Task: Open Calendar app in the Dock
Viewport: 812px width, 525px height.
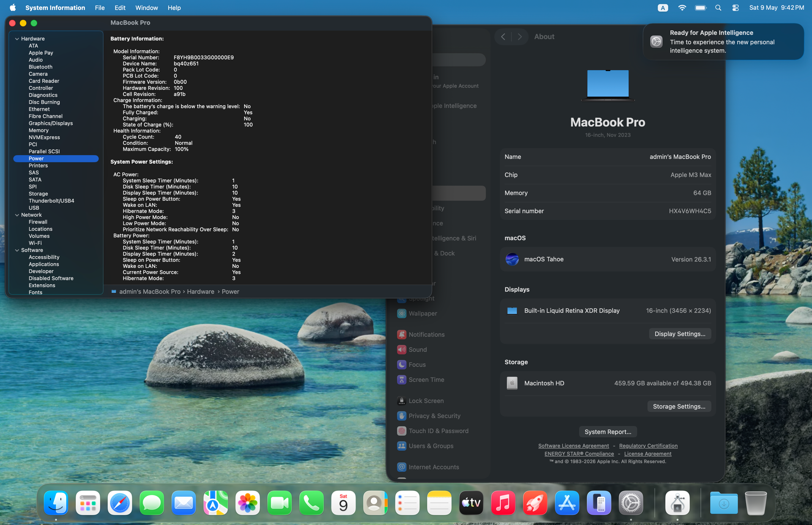Action: pos(343,503)
